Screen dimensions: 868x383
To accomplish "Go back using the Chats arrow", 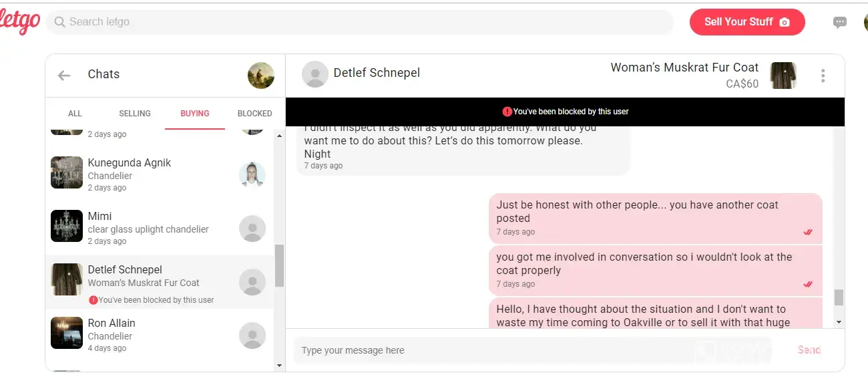I will pos(64,76).
